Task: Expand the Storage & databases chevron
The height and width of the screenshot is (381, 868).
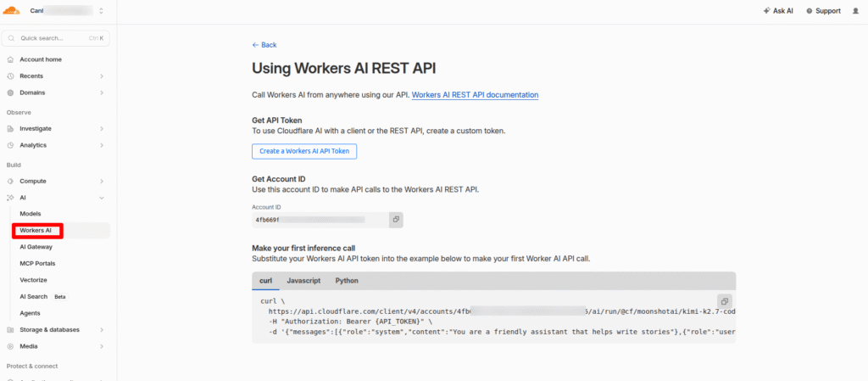Action: pos(102,330)
